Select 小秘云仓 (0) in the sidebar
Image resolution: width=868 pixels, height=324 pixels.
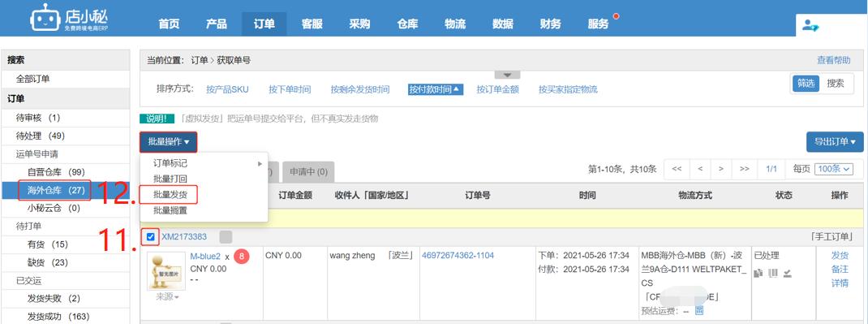(x=66, y=208)
